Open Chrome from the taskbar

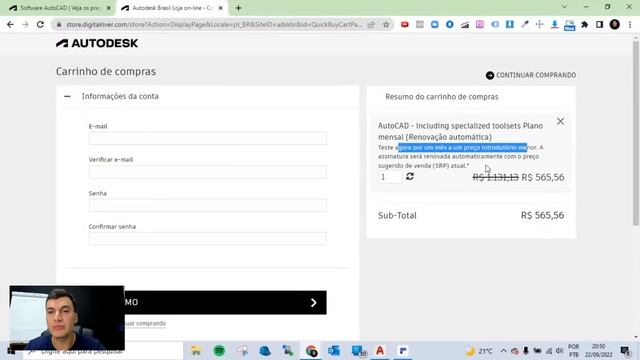click(311, 351)
